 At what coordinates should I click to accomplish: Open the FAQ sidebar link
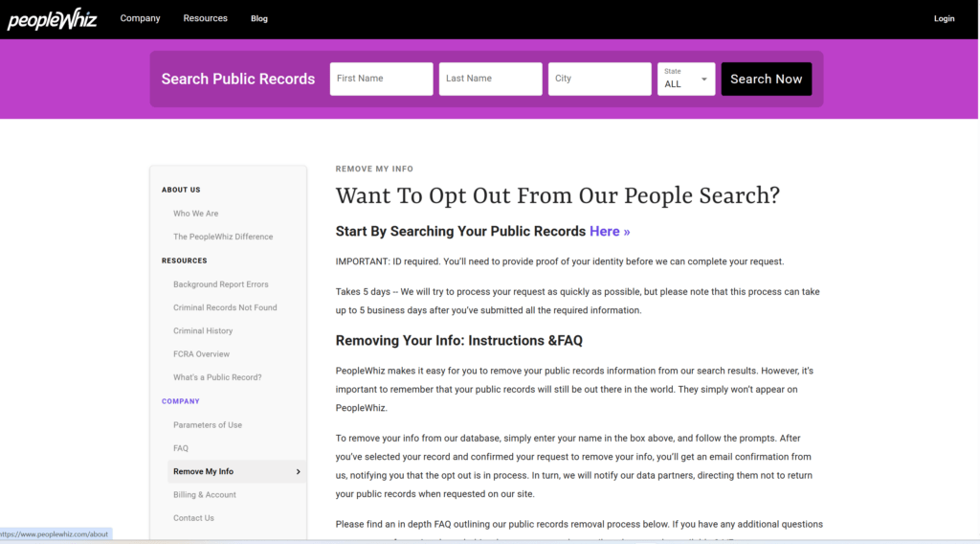point(181,448)
